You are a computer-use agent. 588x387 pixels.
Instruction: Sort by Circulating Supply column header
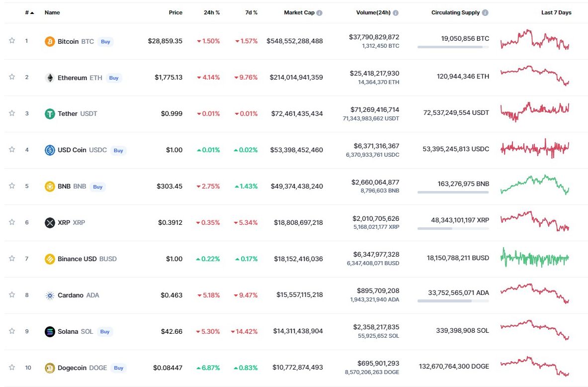pos(455,13)
